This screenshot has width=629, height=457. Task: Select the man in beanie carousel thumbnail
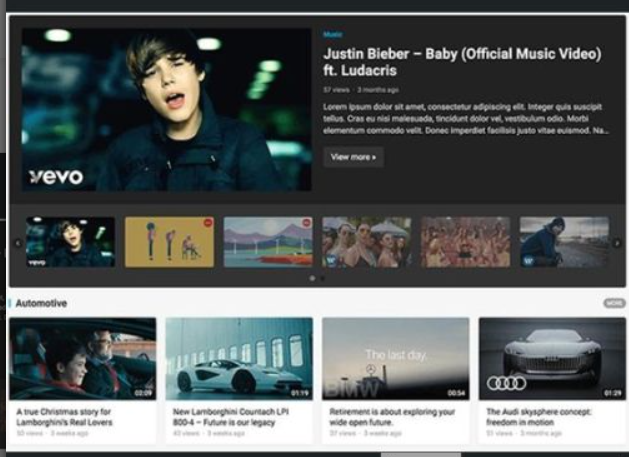[564, 242]
